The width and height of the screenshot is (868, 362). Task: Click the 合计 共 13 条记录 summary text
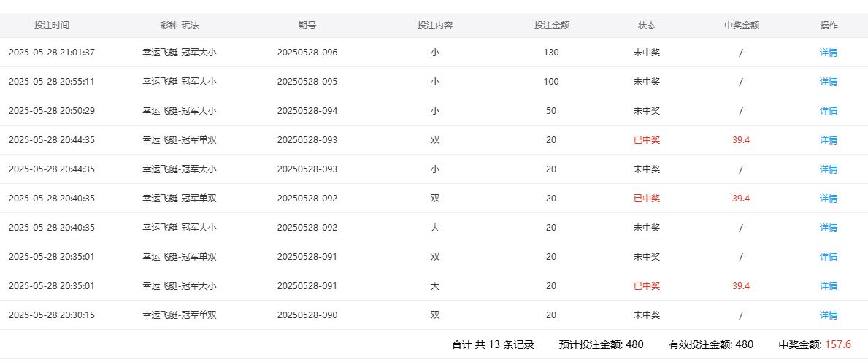coord(493,344)
